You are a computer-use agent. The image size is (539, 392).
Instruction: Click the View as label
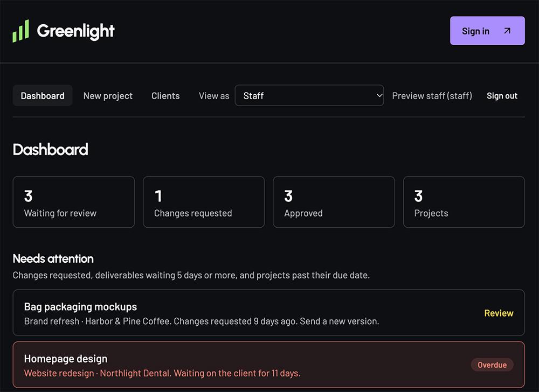214,96
